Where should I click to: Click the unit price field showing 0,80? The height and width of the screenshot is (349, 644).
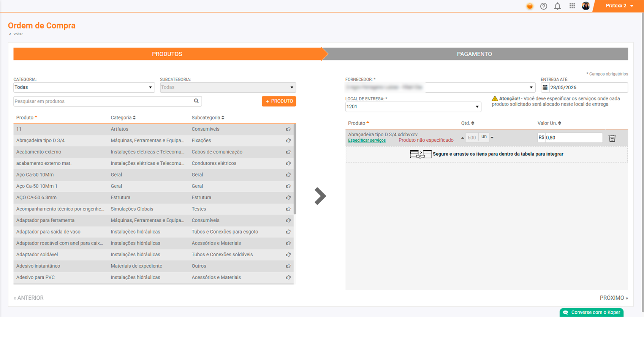pos(574,137)
